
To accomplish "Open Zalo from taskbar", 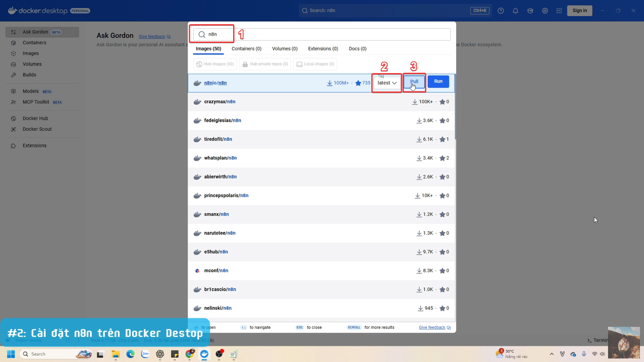I will tap(145, 354).
